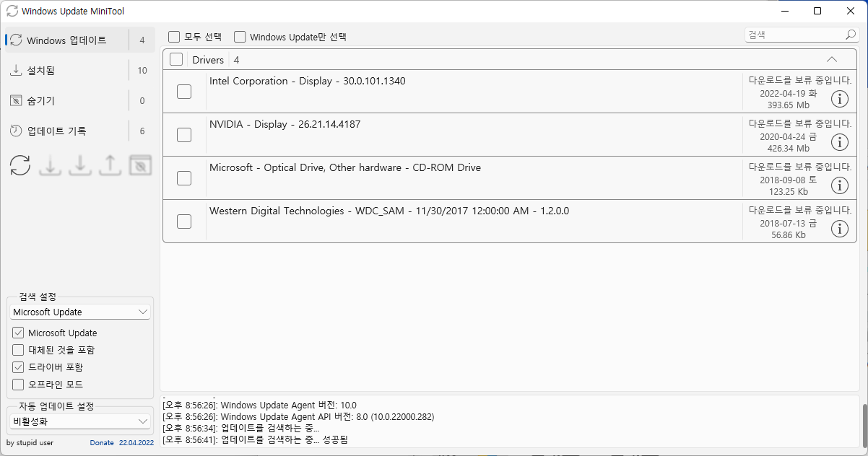Click the install updates arrow icon

(80, 165)
